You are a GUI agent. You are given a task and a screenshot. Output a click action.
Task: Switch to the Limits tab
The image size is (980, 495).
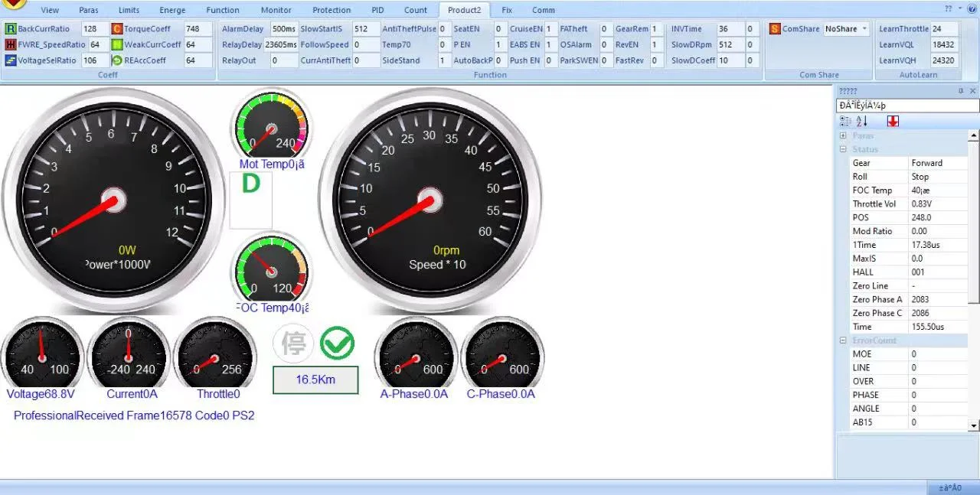point(129,11)
